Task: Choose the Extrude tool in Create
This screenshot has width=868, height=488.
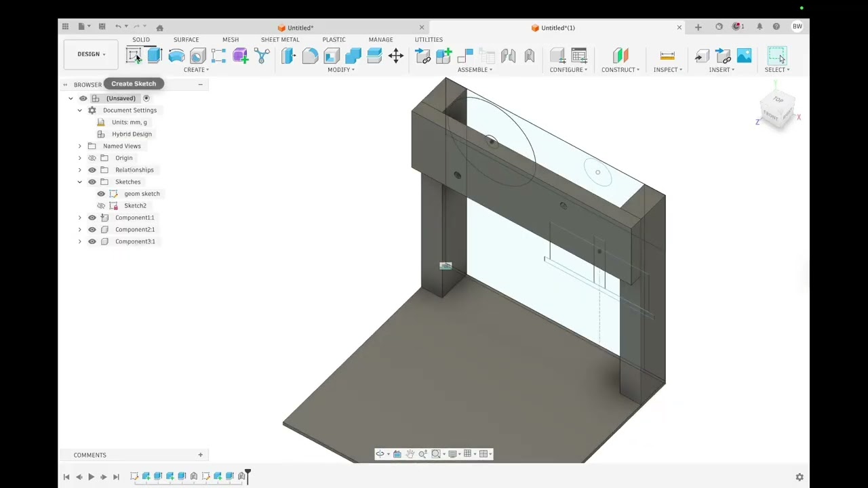Action: click(155, 56)
